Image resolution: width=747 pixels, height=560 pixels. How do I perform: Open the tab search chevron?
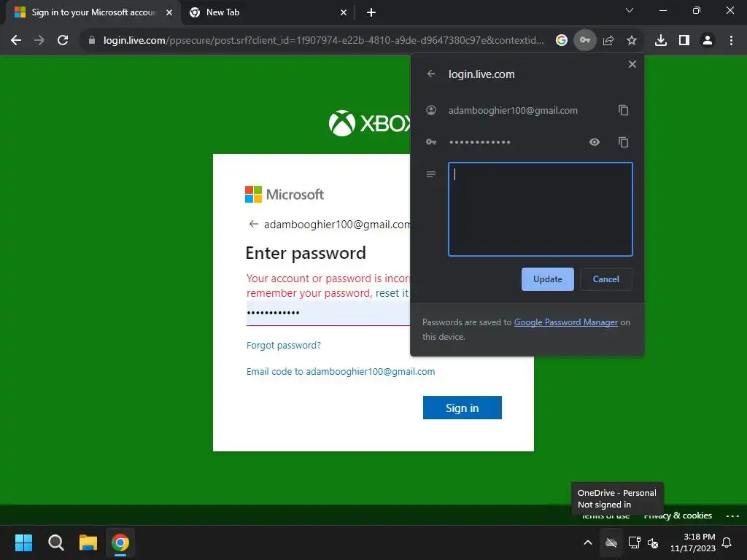[630, 10]
